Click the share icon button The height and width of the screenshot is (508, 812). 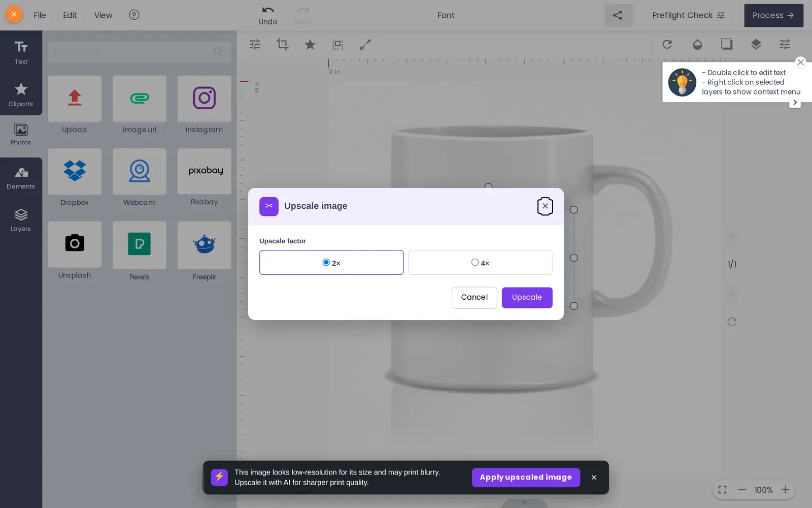tap(618, 15)
